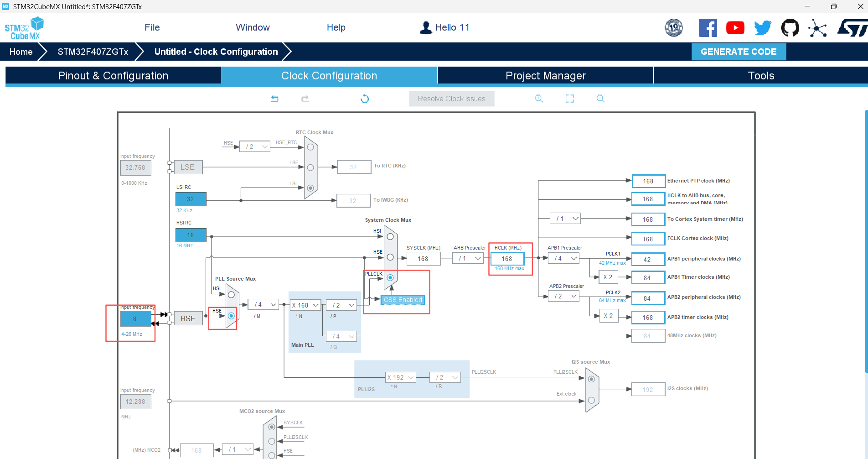Open the Window menu

point(253,27)
